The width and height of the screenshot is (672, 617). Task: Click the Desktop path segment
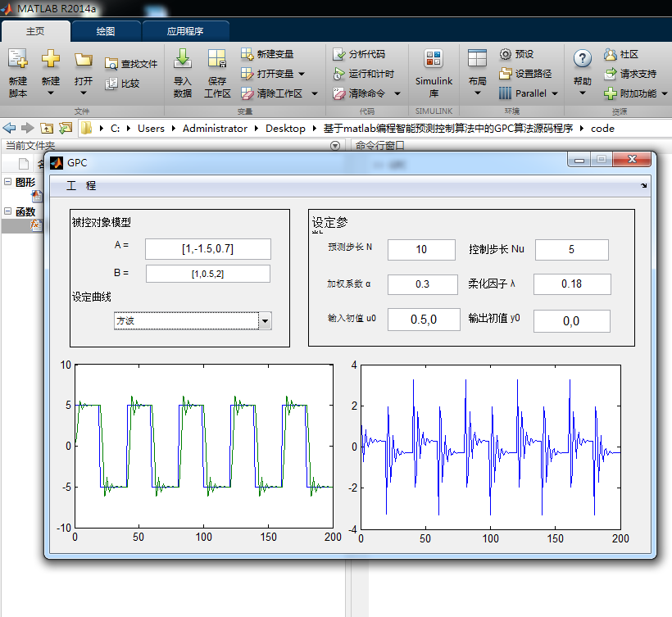(285, 128)
